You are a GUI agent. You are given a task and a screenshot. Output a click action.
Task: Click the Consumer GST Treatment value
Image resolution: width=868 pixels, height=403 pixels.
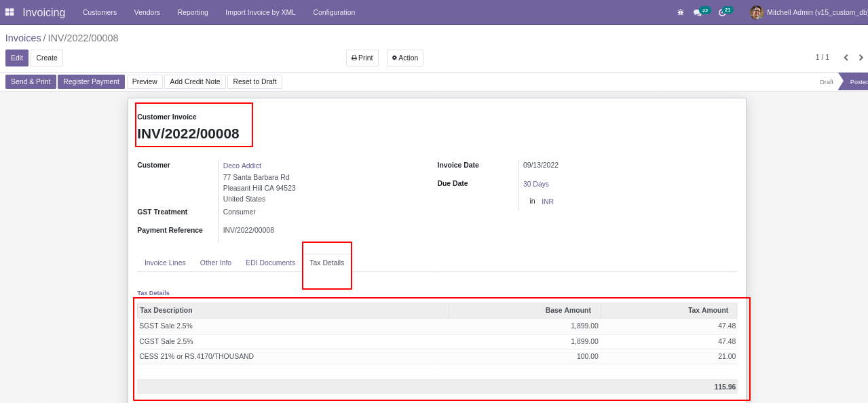[x=240, y=212]
